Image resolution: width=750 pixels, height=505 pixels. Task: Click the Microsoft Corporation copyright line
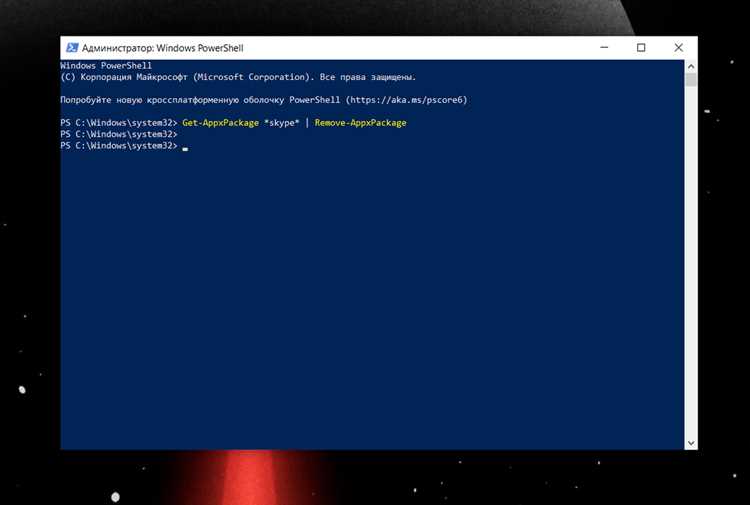pyautogui.click(x=238, y=77)
